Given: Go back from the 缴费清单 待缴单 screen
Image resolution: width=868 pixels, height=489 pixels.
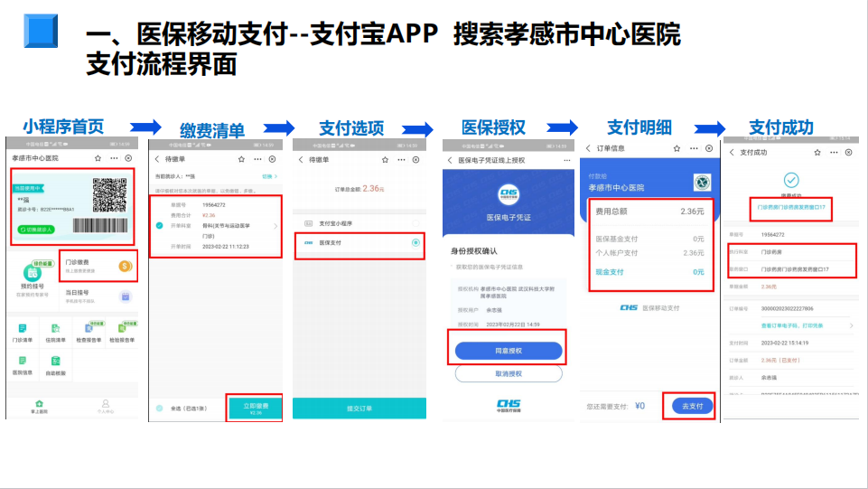Looking at the screenshot, I should [157, 159].
